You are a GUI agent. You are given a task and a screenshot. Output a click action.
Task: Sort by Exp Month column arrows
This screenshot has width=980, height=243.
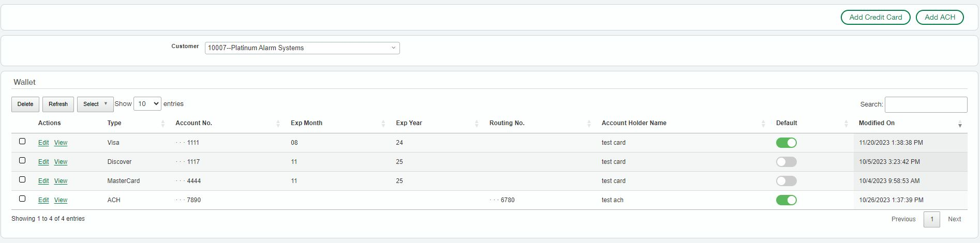(383, 124)
